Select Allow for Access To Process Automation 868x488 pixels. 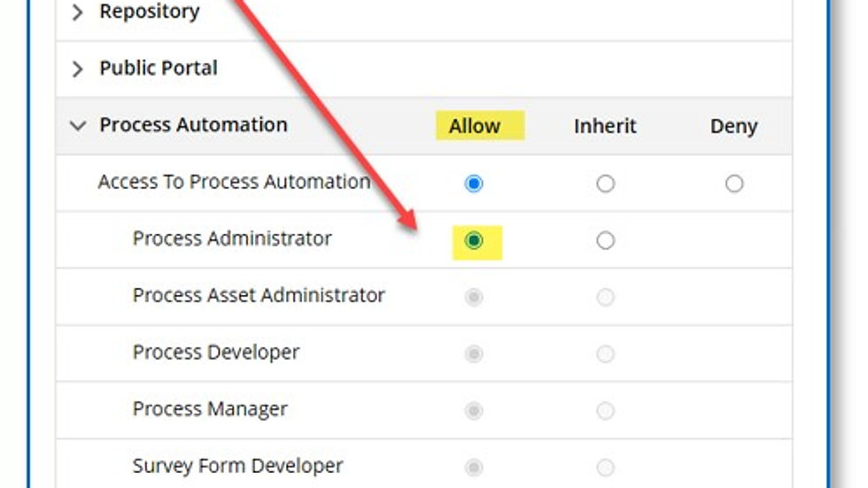474,184
